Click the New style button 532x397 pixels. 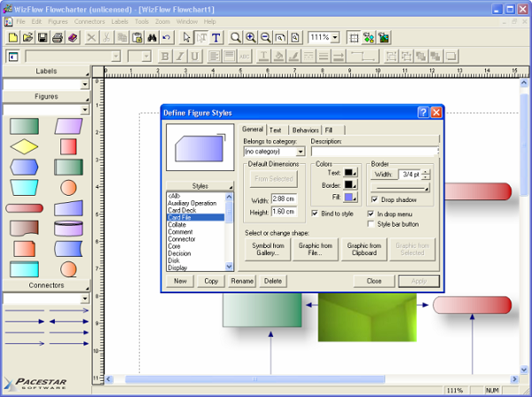tap(180, 281)
